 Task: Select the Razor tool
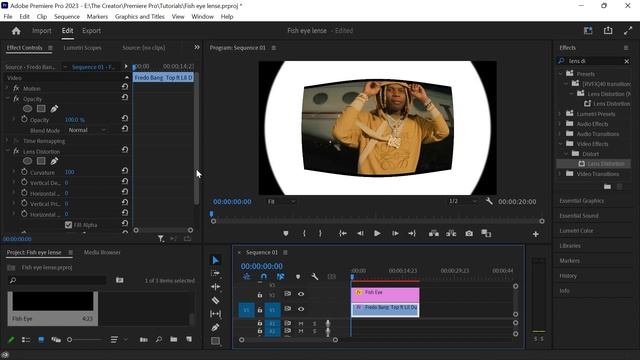[216, 300]
